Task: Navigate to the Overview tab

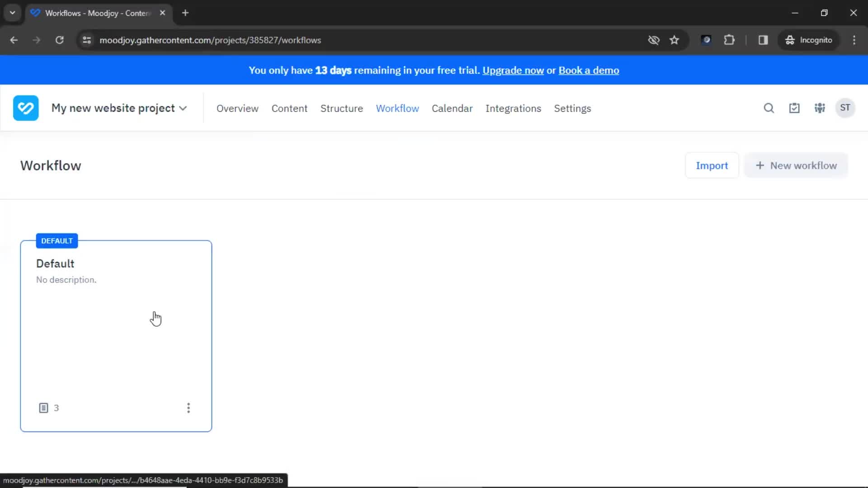Action: (237, 108)
